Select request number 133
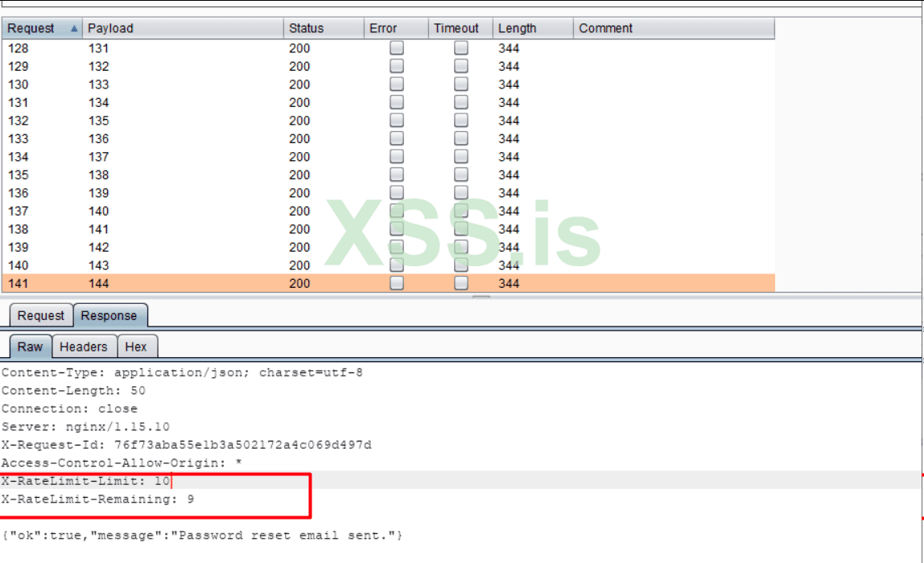This screenshot has height=563, width=924. [19, 139]
